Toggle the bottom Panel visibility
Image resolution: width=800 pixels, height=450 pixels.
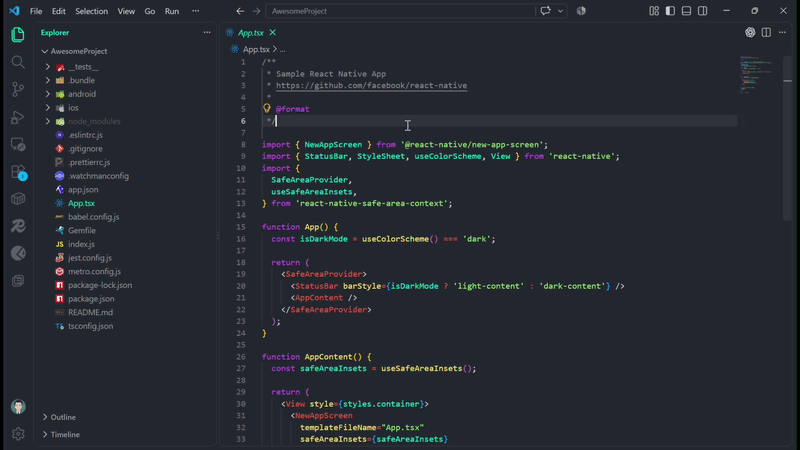pyautogui.click(x=686, y=11)
